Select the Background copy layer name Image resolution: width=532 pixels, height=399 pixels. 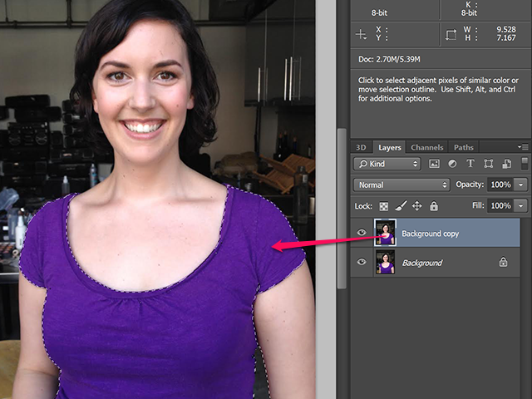click(x=431, y=234)
